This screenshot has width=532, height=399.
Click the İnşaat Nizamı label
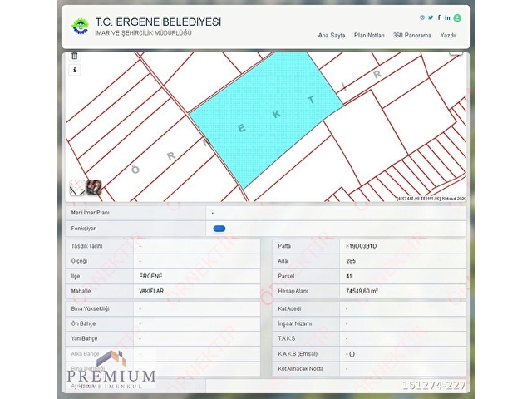coord(295,323)
